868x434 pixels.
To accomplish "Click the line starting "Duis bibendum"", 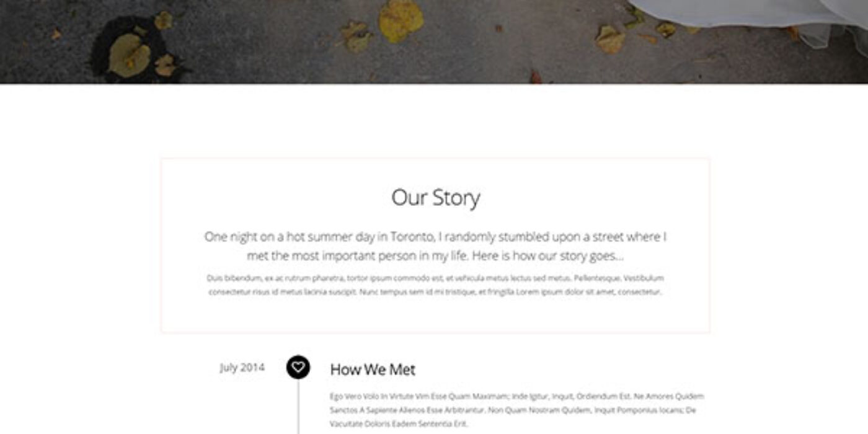I will (435, 278).
